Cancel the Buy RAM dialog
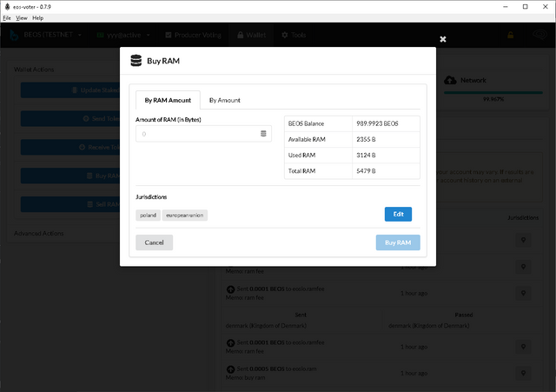This screenshot has width=556, height=392. [x=155, y=243]
